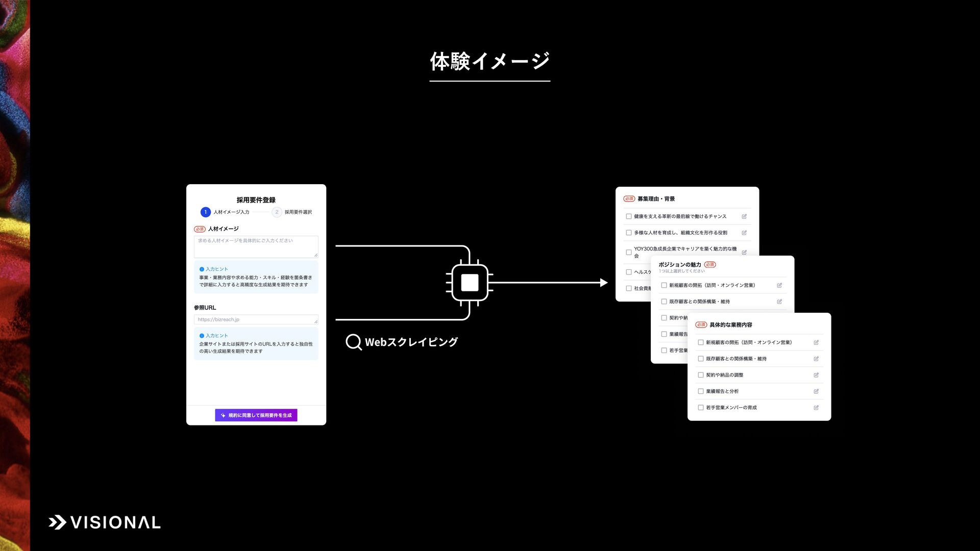Image resolution: width=980 pixels, height=551 pixels.
Task: Click the 人材イメージ text area
Action: click(256, 247)
